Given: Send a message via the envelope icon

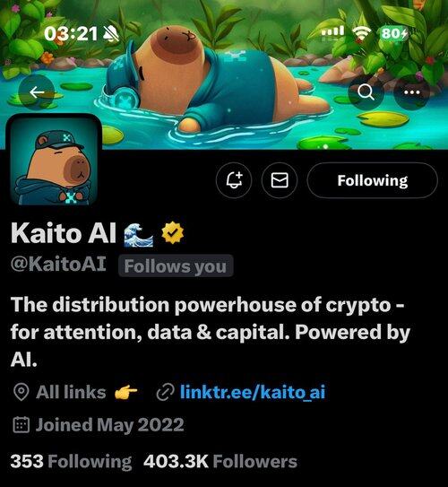Looking at the screenshot, I should 280,180.
